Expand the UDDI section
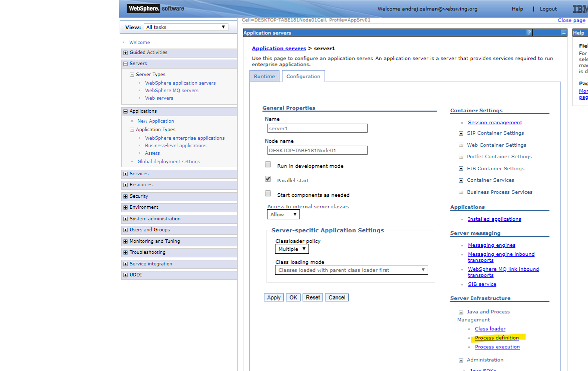This screenshot has height=371, width=588. (126, 275)
